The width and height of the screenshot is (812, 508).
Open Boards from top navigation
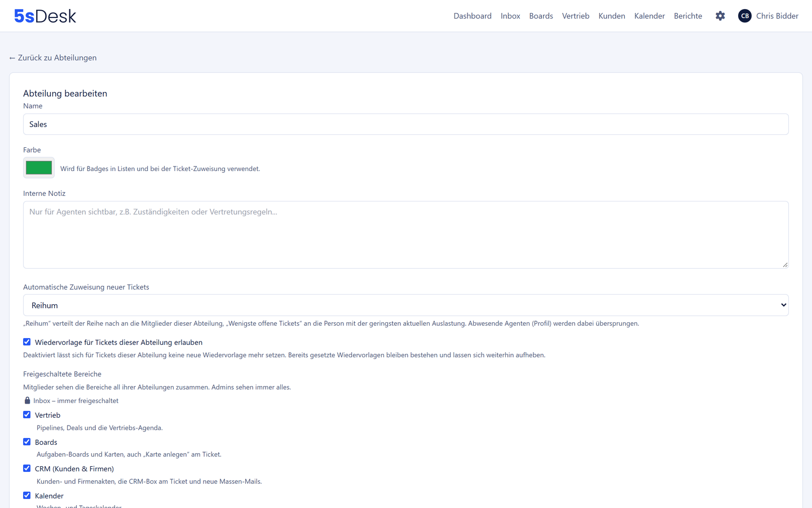point(541,16)
